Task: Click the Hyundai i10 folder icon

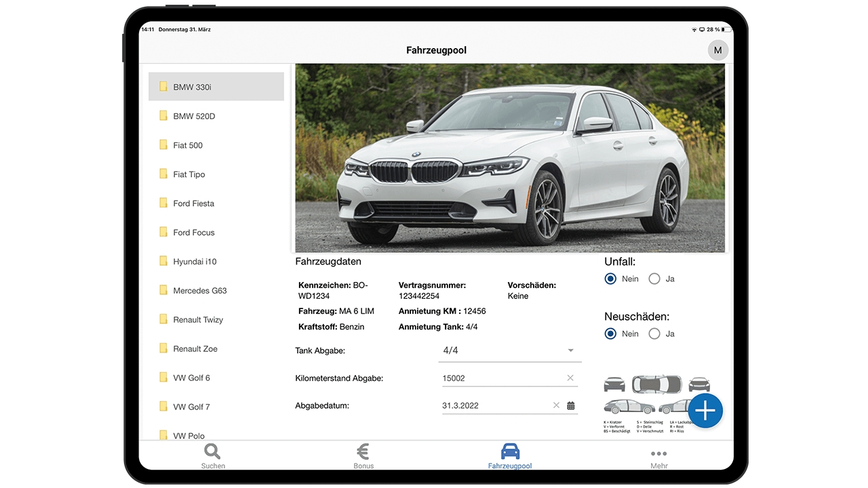Action: pos(163,262)
